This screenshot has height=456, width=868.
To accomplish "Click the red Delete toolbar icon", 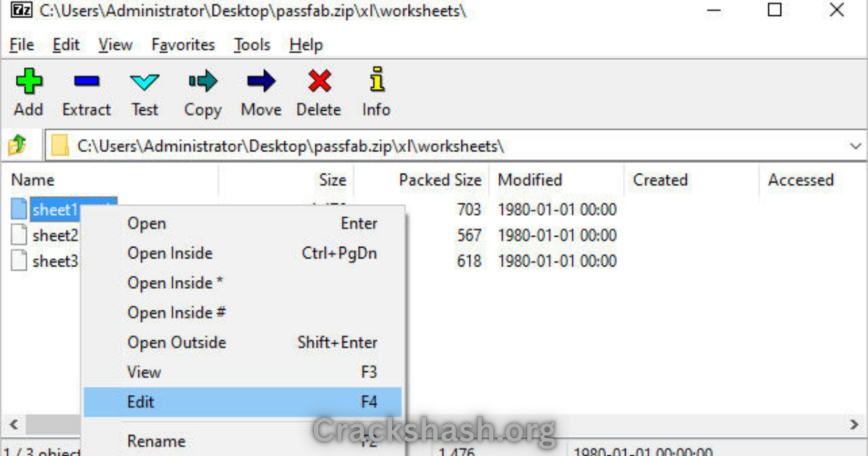I will click(319, 81).
